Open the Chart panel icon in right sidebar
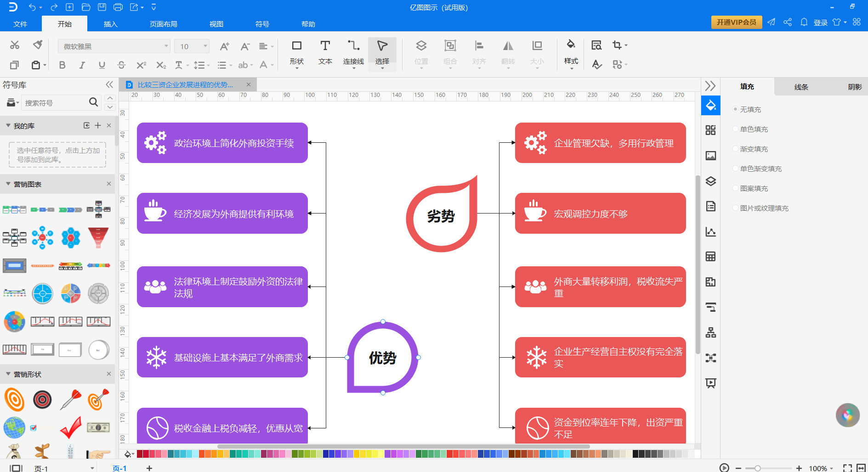Screen dimensions: 868x472 tap(711, 231)
